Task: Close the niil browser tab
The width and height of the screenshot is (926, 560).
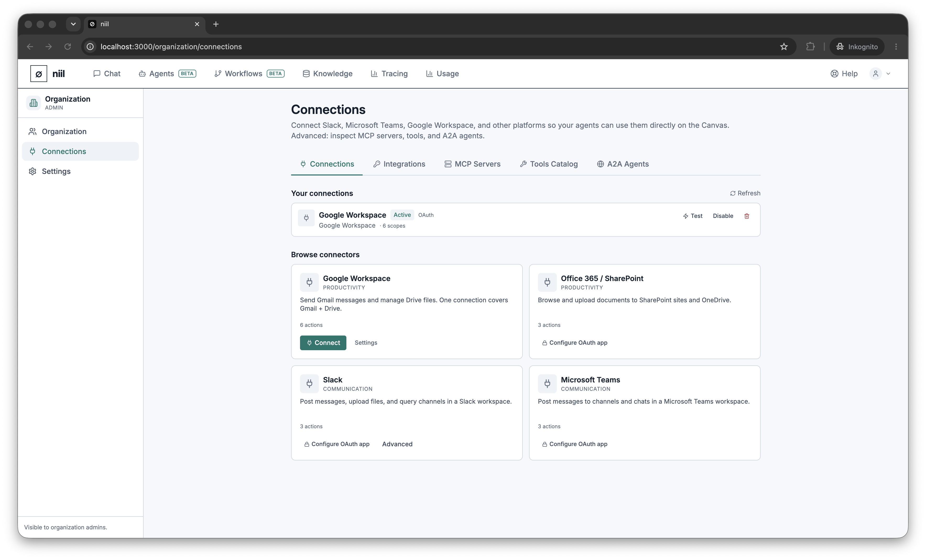Action: (x=197, y=24)
